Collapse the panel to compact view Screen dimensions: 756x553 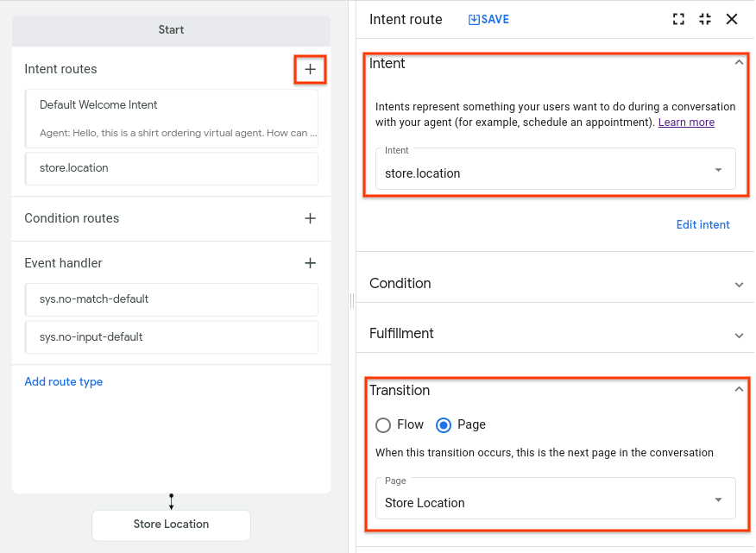click(x=704, y=18)
